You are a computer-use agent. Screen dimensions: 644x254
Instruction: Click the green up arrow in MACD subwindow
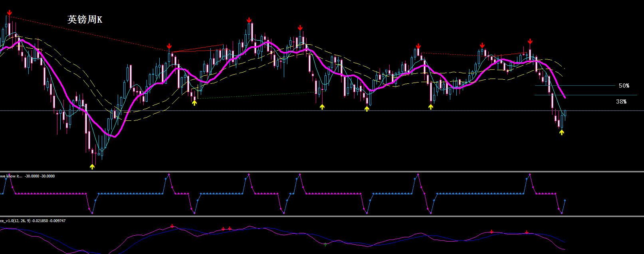[325, 244]
